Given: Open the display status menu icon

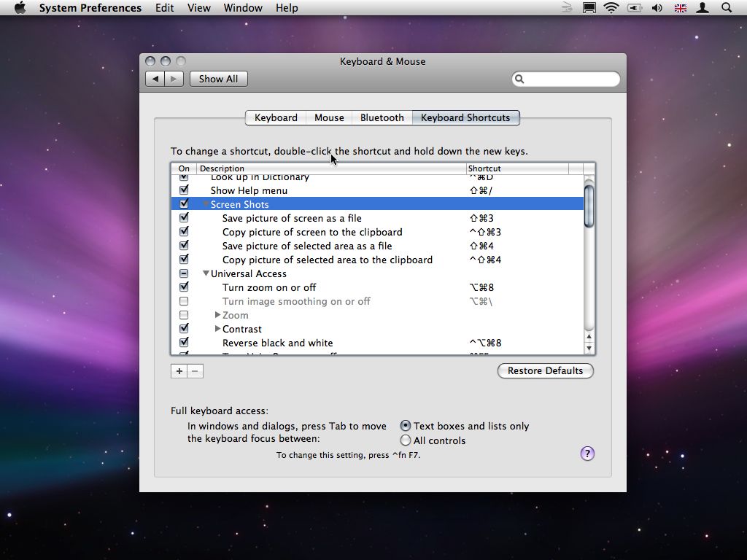Looking at the screenshot, I should 589,7.
